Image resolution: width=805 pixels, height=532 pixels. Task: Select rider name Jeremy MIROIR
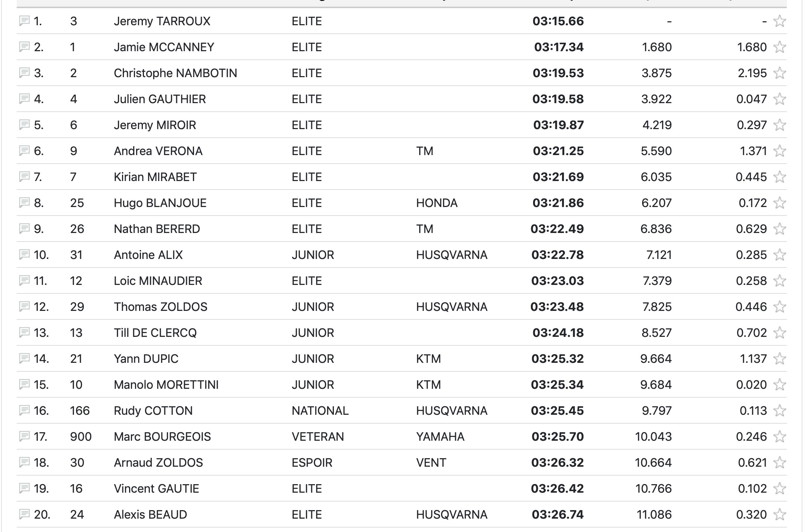(x=155, y=125)
